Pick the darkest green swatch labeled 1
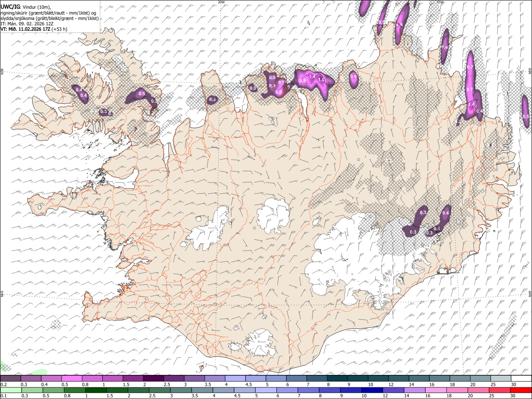Viewport: 532px width, 399px height. (x=96, y=390)
